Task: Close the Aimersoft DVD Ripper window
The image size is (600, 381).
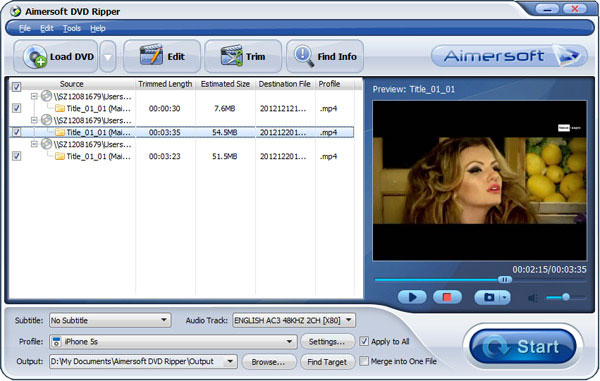Action: click(x=574, y=9)
